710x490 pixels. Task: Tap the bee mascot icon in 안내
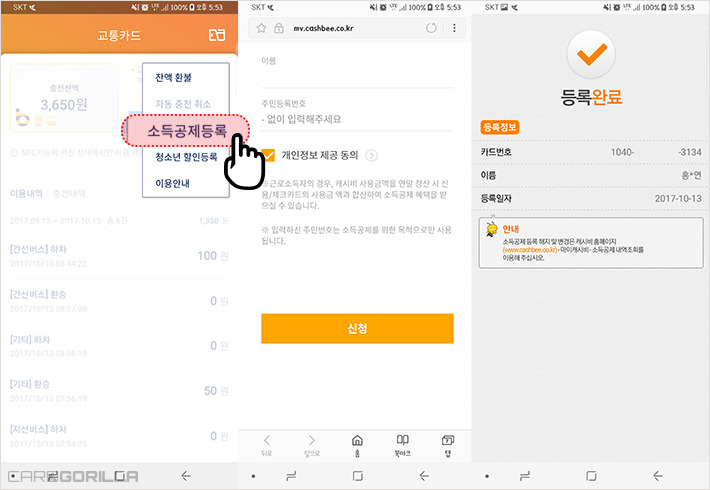pyautogui.click(x=491, y=229)
